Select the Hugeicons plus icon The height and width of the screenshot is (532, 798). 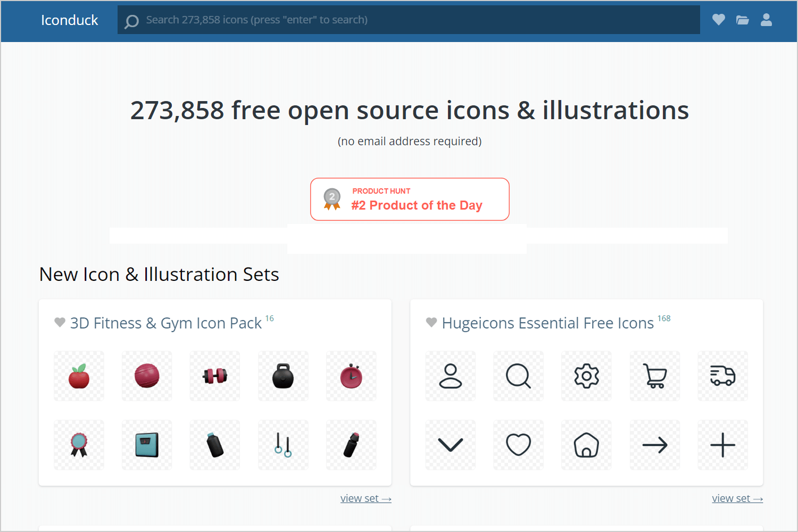pyautogui.click(x=723, y=445)
